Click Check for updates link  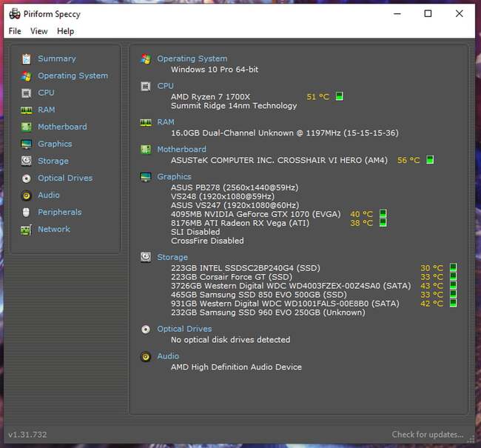[x=428, y=435]
